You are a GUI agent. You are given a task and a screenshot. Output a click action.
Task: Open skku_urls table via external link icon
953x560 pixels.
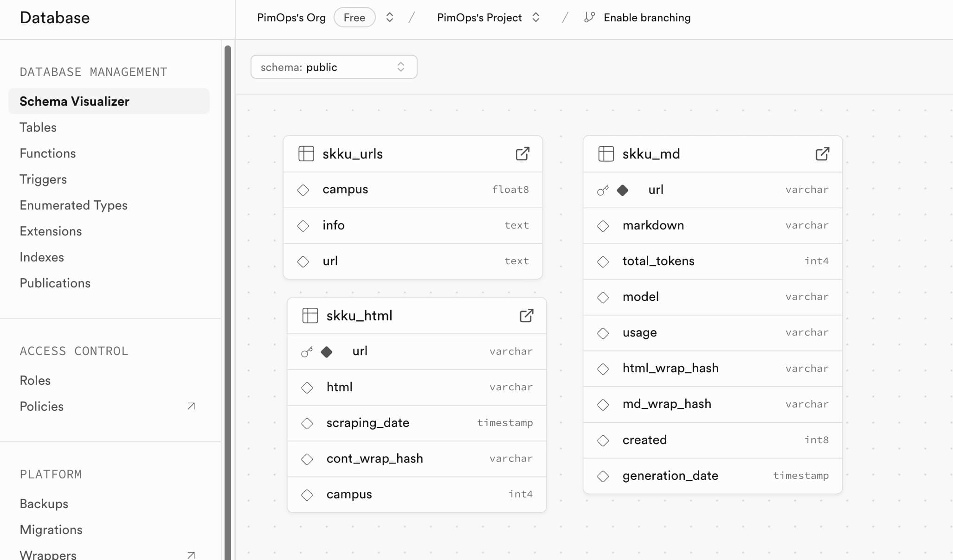point(522,154)
